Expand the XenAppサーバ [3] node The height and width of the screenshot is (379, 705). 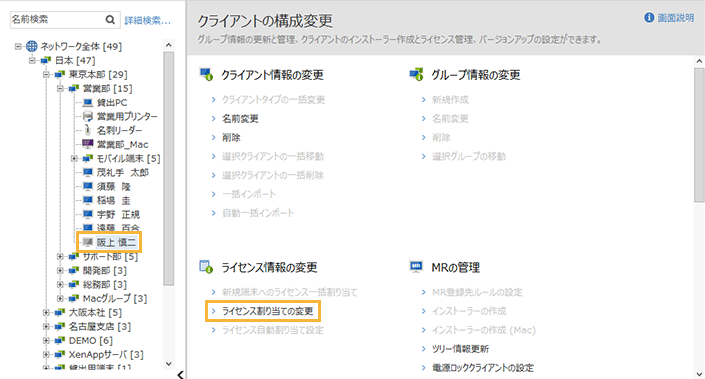click(x=46, y=354)
